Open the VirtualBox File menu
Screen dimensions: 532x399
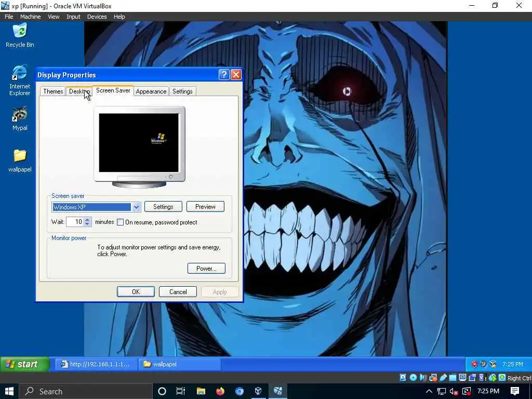(9, 17)
